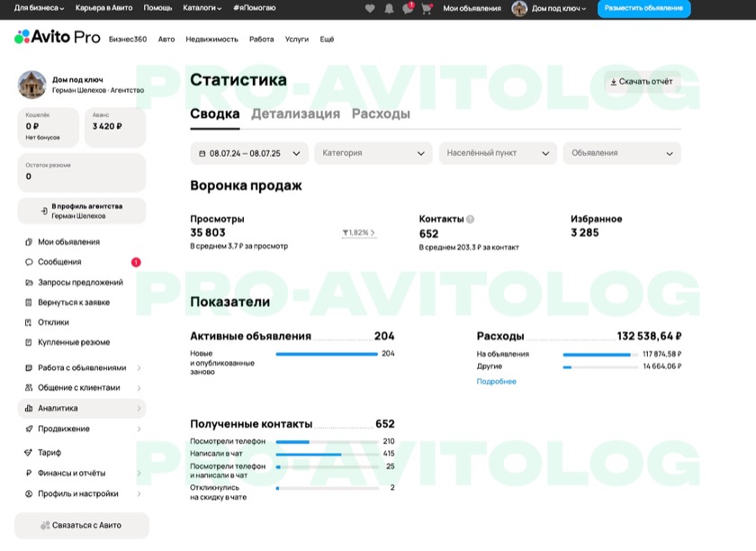Open Услуги menu item
756x551 pixels.
pyautogui.click(x=296, y=40)
